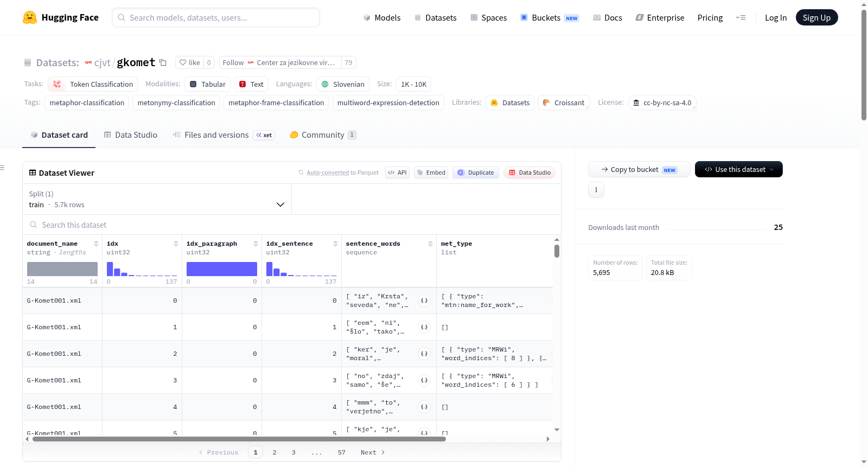Sort by the idx_sentence column arrows
Screen dimensions: 868x467
335,244
